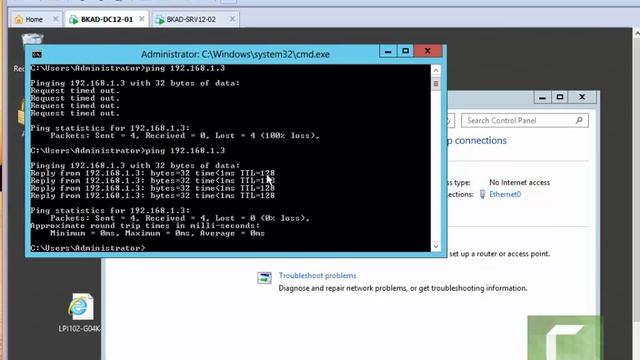Click the second 'ping 192.168.1.3' command line
The width and height of the screenshot is (640, 360).
tap(127, 151)
